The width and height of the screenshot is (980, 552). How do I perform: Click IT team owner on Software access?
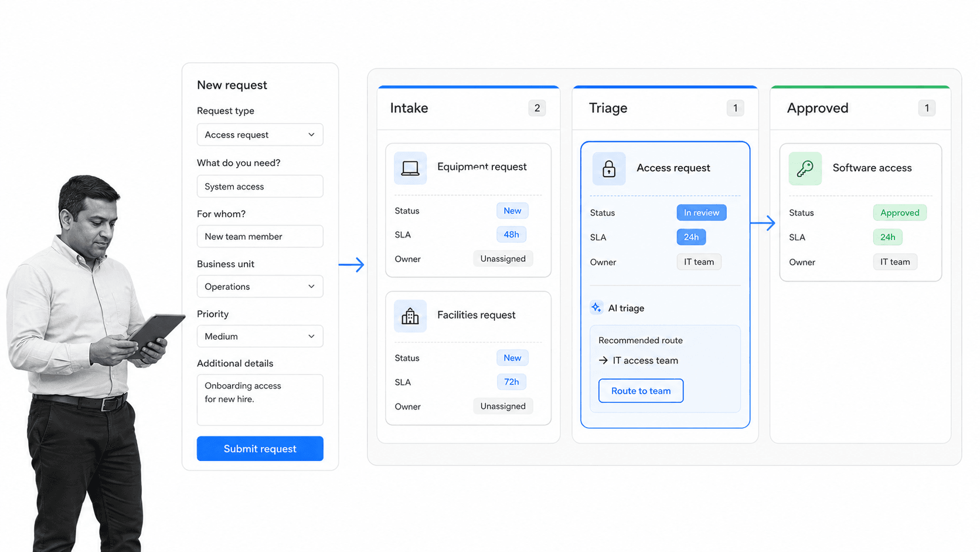[x=895, y=262]
